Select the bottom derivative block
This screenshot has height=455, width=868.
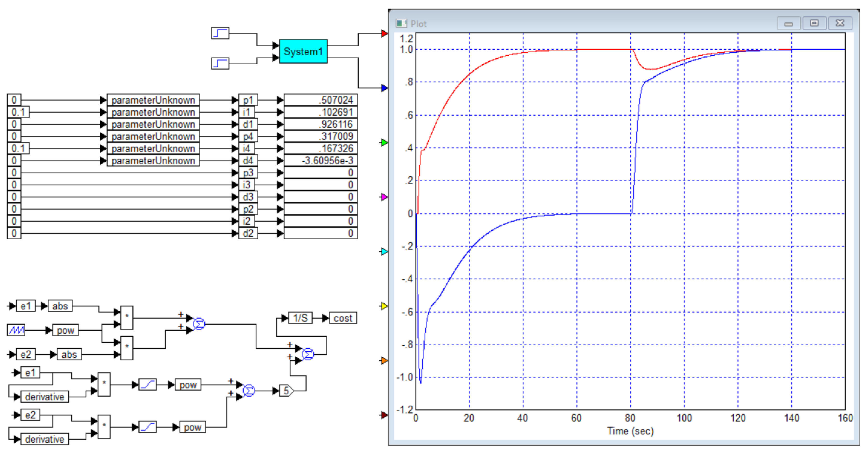(45, 439)
